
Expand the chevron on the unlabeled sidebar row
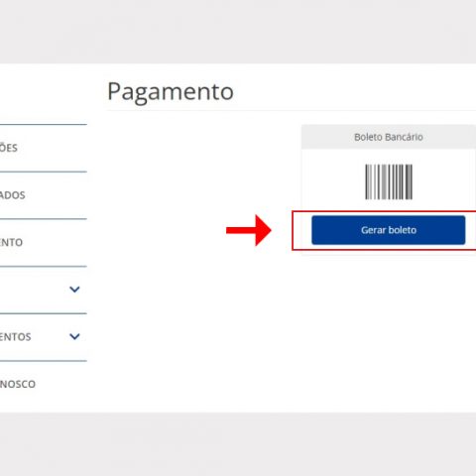(x=74, y=290)
